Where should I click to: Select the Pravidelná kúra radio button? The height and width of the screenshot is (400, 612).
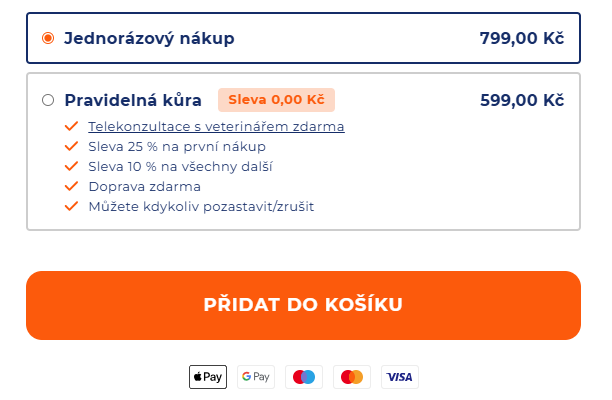coord(48,100)
